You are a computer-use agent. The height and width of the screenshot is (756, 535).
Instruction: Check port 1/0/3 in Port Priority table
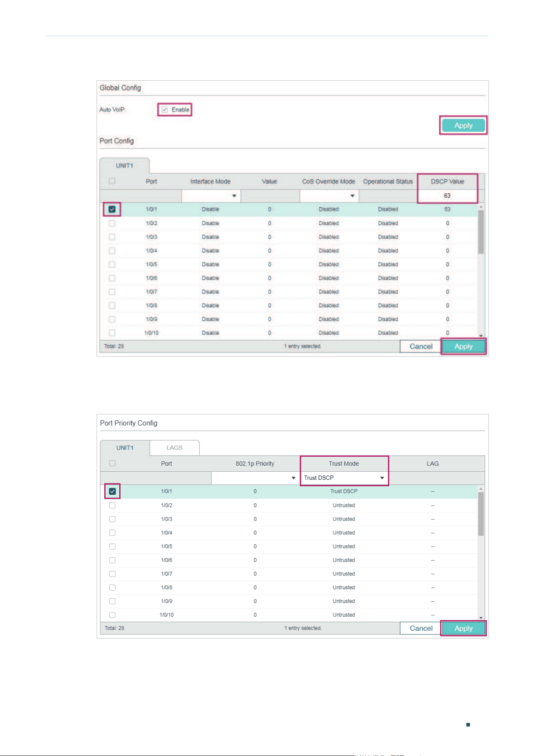pyautogui.click(x=112, y=519)
